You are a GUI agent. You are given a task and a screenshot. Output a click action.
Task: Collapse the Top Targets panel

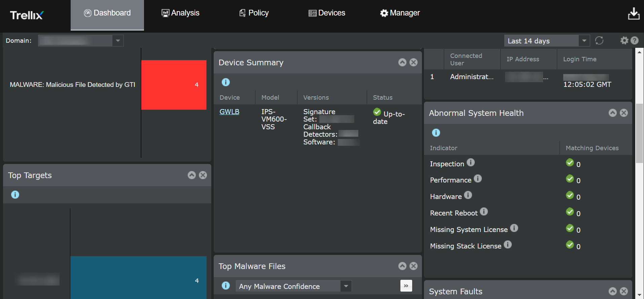coord(192,175)
